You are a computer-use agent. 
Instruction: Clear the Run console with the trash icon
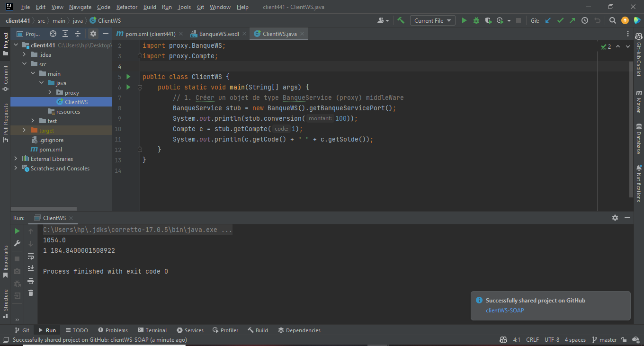31,293
